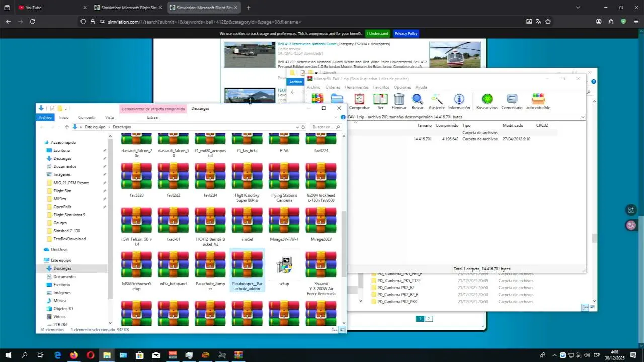The width and height of the screenshot is (644, 362).
Task: Open Firefox from the taskbar
Action: click(74, 355)
